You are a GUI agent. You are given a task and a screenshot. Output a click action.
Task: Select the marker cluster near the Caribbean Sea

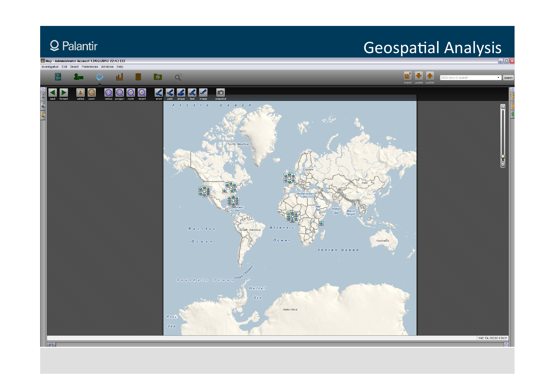(x=233, y=201)
